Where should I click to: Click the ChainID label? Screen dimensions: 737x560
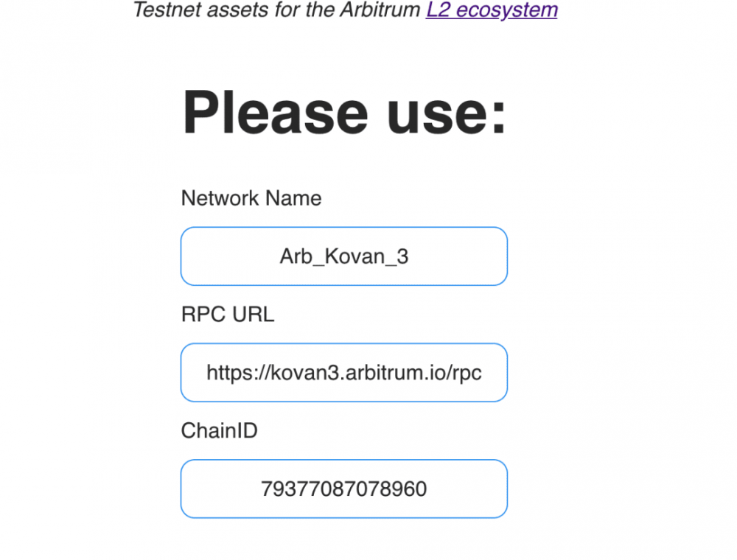point(219,430)
